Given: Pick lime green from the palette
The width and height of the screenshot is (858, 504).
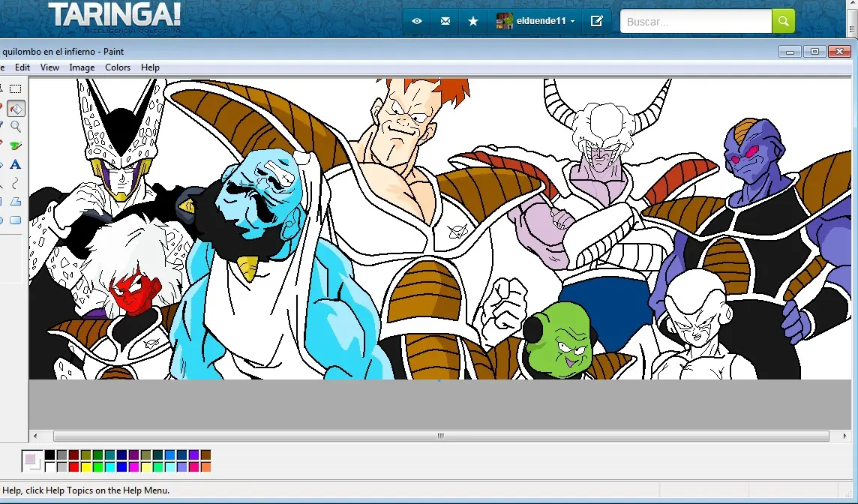Looking at the screenshot, I should pyautogui.click(x=98, y=466).
